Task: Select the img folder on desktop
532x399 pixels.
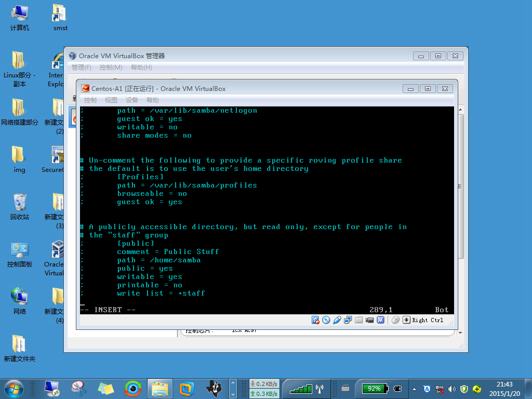Action: (x=19, y=159)
